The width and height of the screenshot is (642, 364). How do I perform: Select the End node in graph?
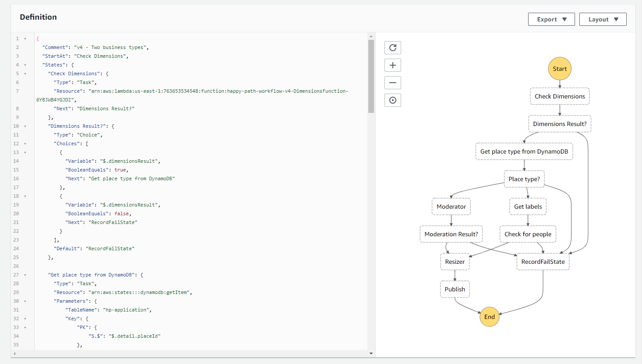[490, 317]
